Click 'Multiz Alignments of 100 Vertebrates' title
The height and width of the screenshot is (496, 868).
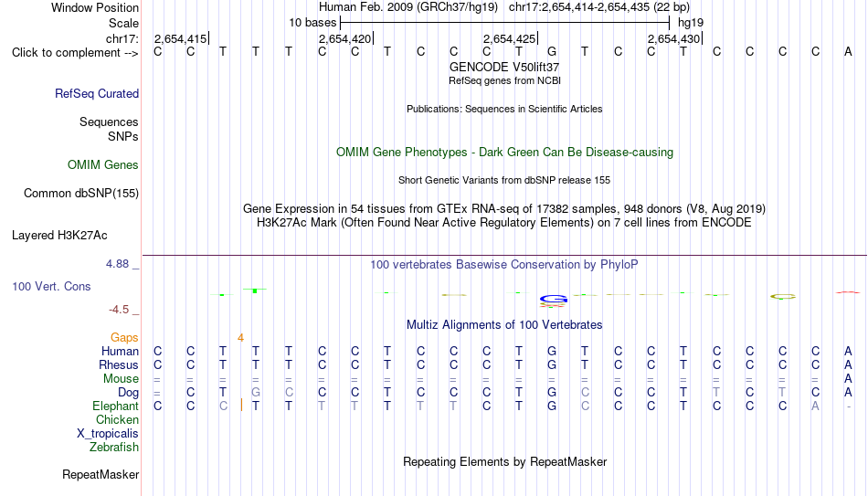[504, 324]
